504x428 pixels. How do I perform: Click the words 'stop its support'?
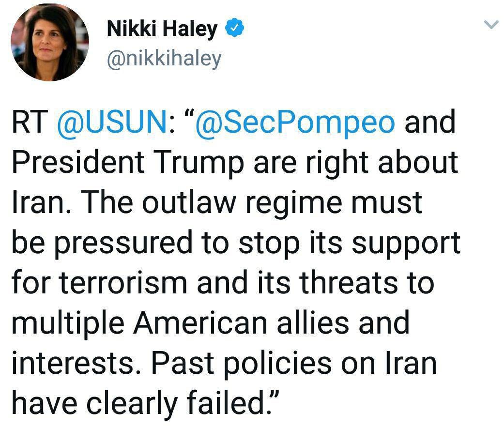349,243
